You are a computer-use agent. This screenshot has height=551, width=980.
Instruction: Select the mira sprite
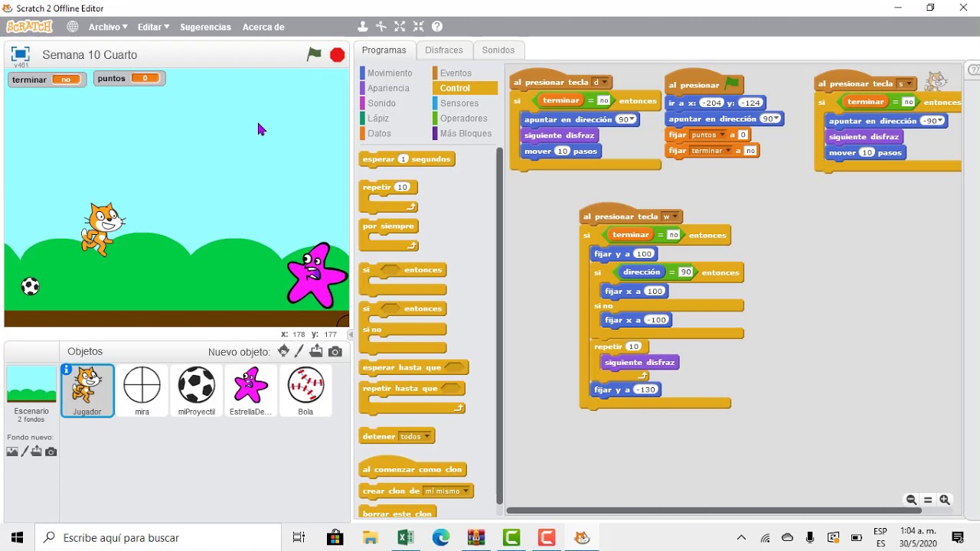tap(142, 391)
